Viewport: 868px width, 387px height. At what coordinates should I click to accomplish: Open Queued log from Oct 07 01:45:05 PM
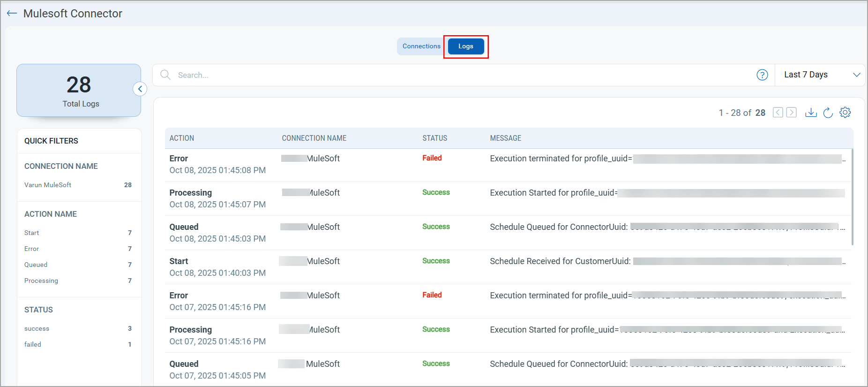pyautogui.click(x=508, y=370)
